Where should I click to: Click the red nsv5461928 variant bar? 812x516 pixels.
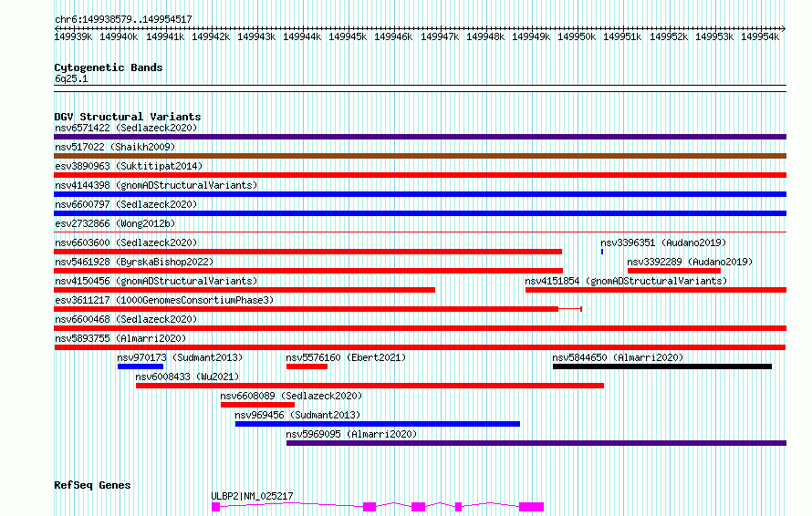(x=308, y=271)
